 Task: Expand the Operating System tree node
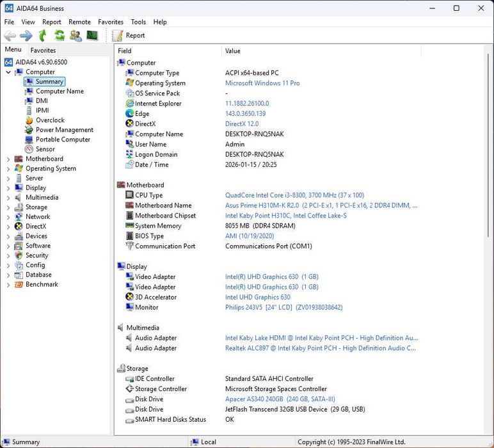8,169
